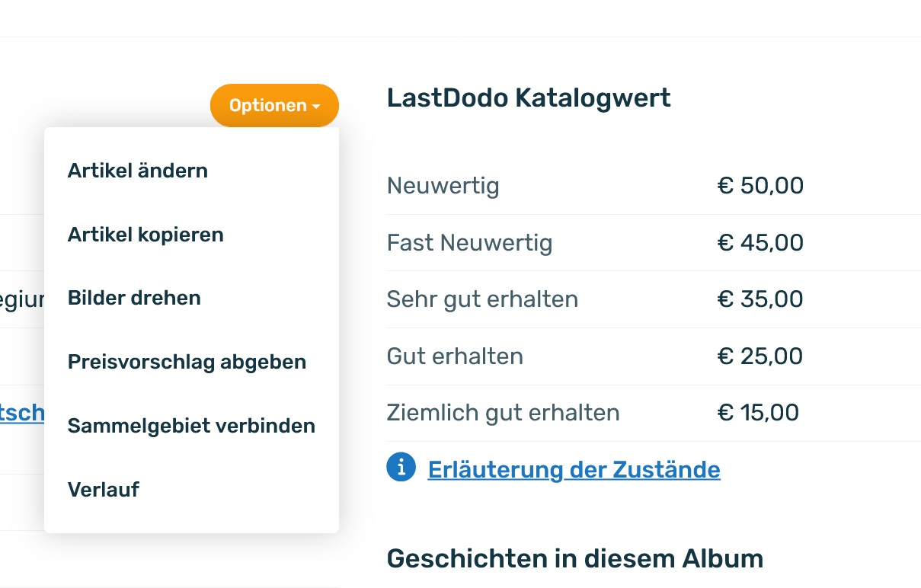
Task: Select Artikel ändern from the menu
Action: [138, 171]
